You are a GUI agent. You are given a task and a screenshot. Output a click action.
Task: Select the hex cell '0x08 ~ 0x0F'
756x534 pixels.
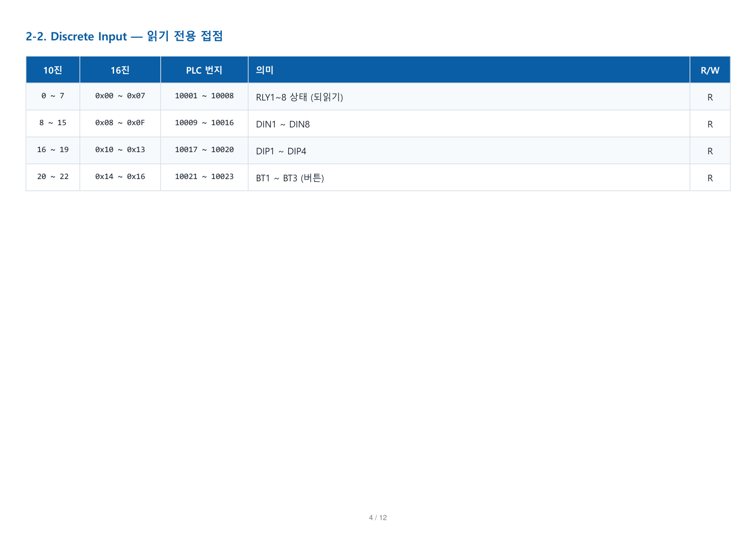coord(120,123)
